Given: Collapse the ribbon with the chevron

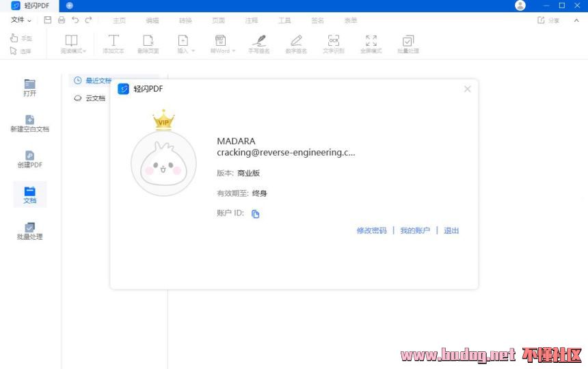Looking at the screenshot, I should coord(576,20).
